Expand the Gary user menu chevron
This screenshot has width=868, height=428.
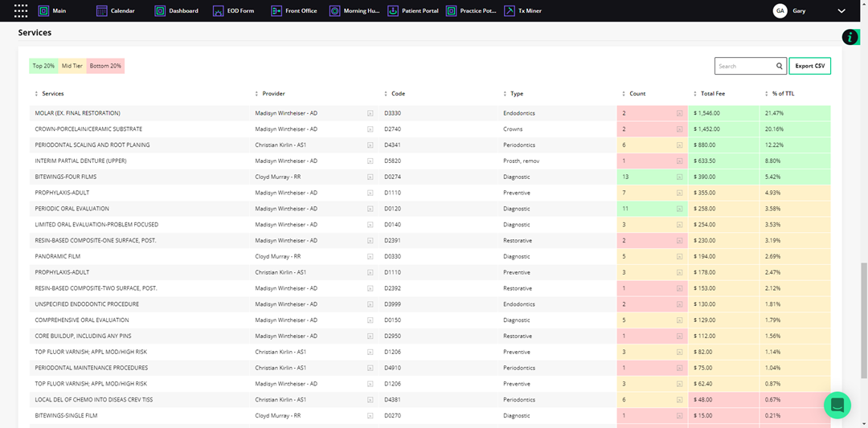coord(841,11)
